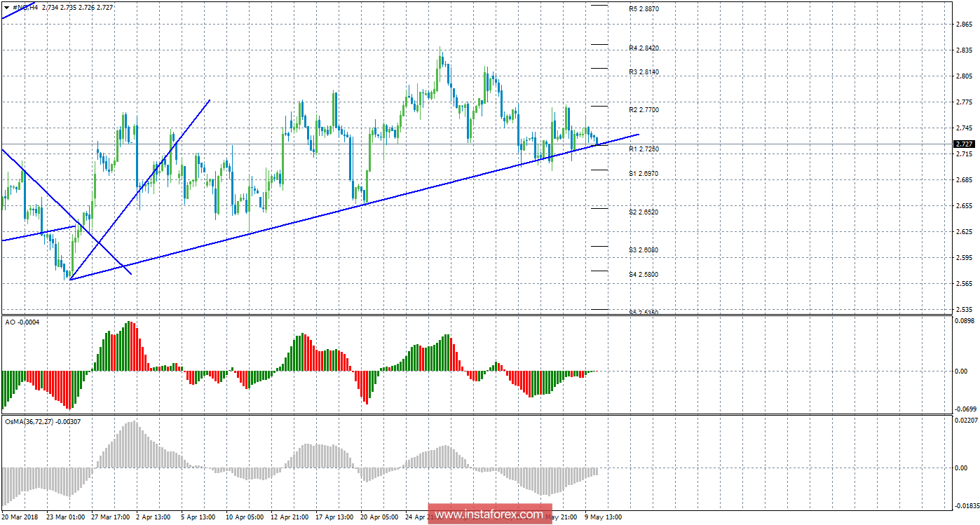This screenshot has height=525, width=980.
Task: Click the R2 2.7700 pivot label
Action: [644, 110]
